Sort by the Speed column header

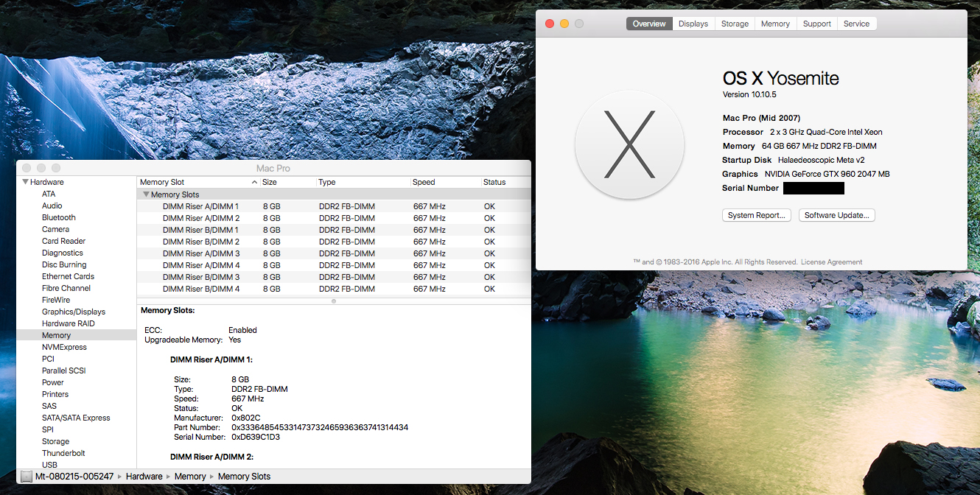(445, 182)
